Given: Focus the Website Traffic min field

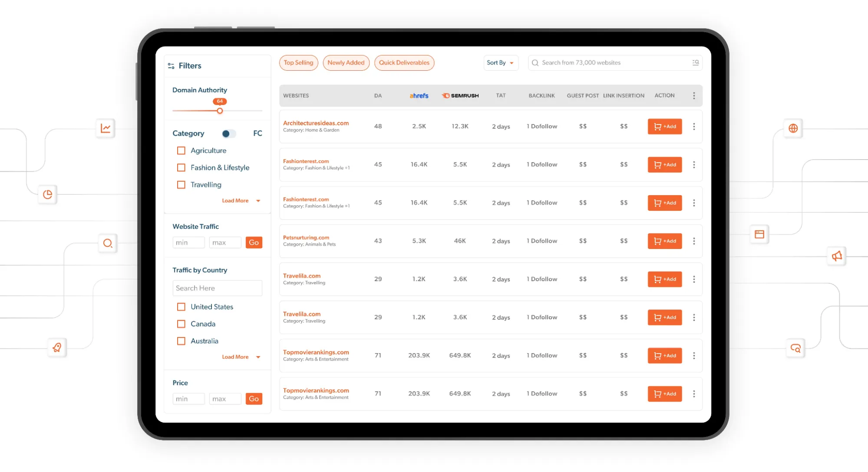Looking at the screenshot, I should pos(188,243).
